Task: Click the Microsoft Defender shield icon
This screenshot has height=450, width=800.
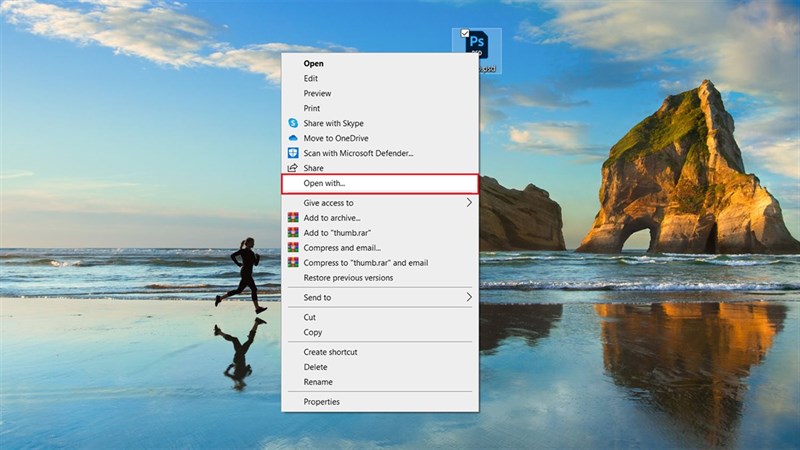Action: 293,153
